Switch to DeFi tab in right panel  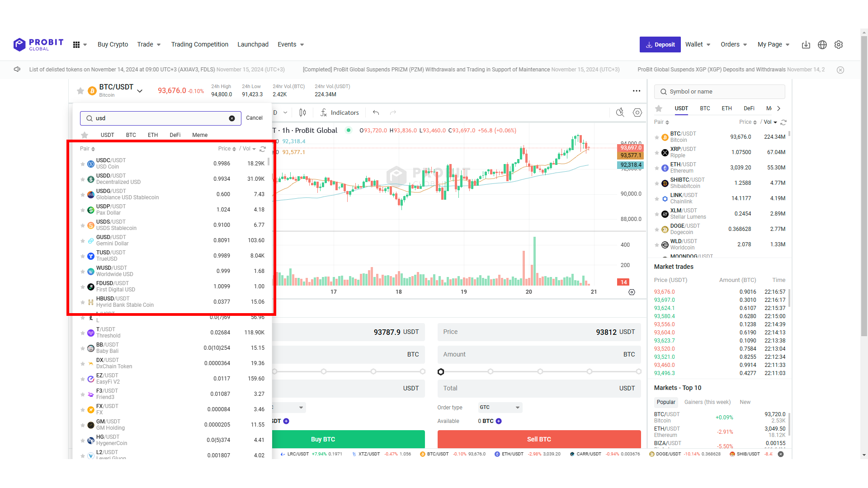click(749, 108)
